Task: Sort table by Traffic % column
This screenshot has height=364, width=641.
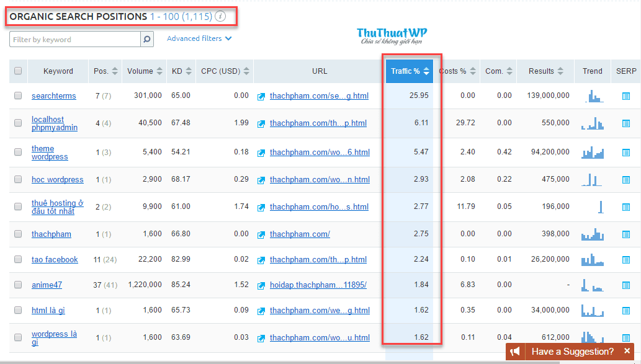Action: tap(410, 71)
